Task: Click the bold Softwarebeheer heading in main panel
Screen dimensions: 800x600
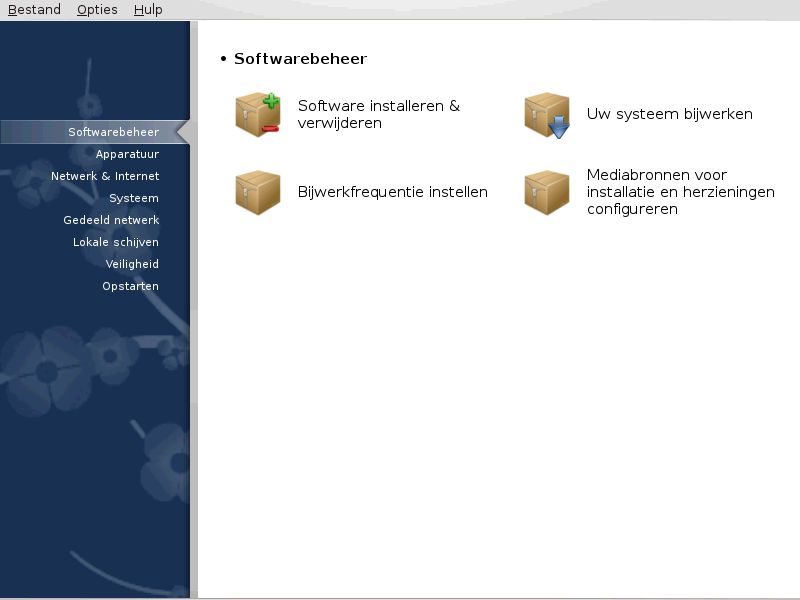Action: (300, 59)
